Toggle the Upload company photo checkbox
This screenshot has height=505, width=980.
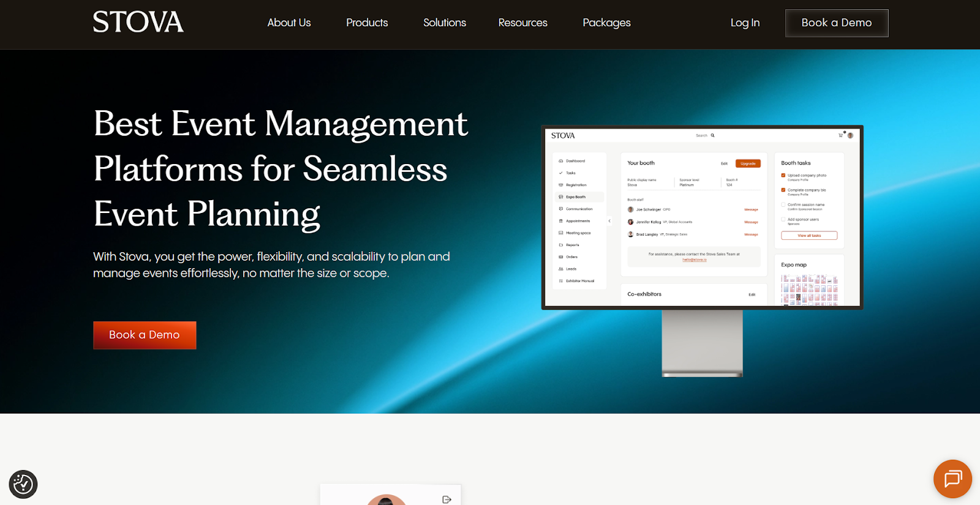[x=783, y=176]
